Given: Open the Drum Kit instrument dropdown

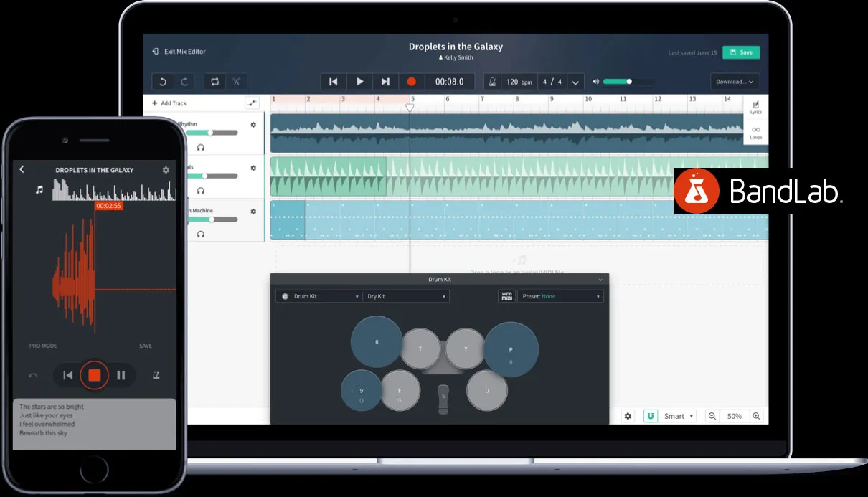Looking at the screenshot, I should tap(319, 296).
